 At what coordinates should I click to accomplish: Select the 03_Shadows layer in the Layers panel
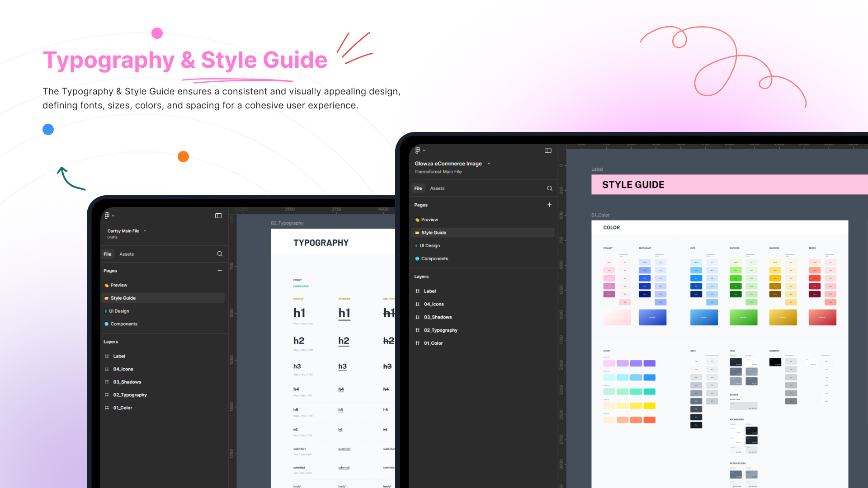pyautogui.click(x=438, y=317)
